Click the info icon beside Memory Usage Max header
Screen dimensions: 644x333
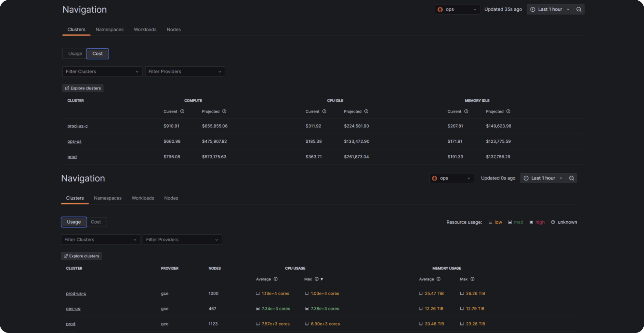(x=472, y=279)
